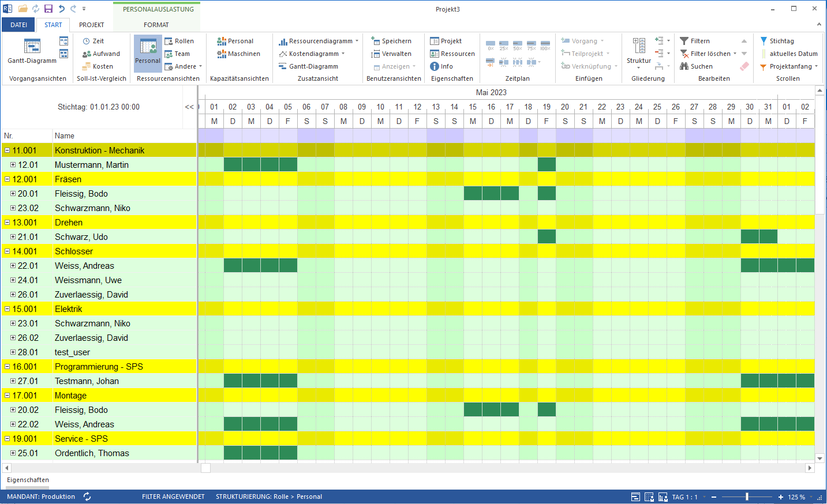Open the Suchen binoculars tool
Viewport: 827px width, 504px height.
[x=684, y=66]
